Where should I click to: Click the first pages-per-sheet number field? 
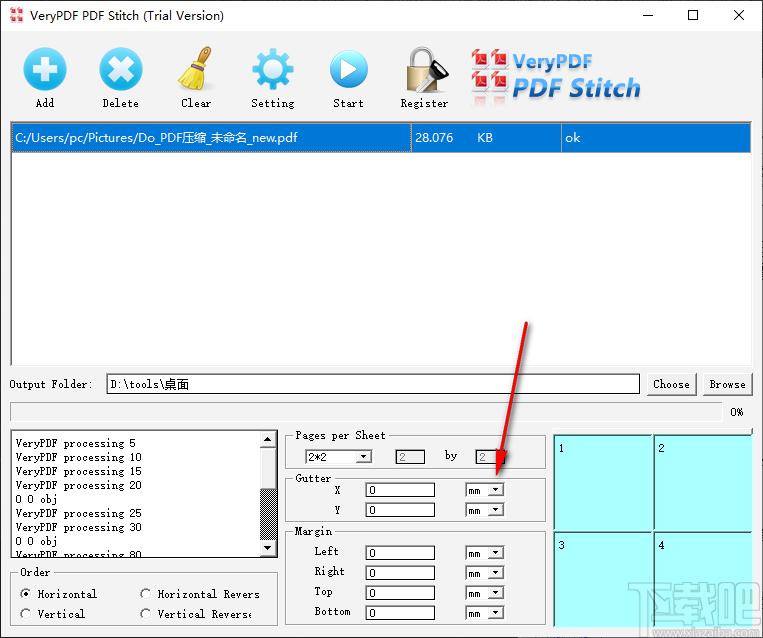(410, 456)
